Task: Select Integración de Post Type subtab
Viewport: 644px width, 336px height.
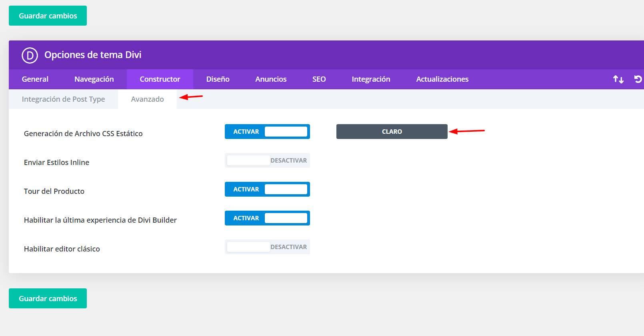Action: (63, 99)
